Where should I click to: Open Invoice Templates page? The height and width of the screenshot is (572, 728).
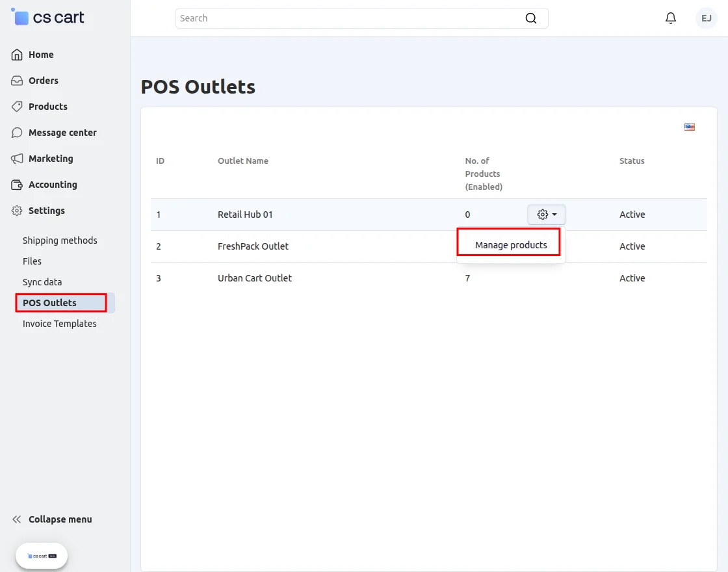(59, 324)
